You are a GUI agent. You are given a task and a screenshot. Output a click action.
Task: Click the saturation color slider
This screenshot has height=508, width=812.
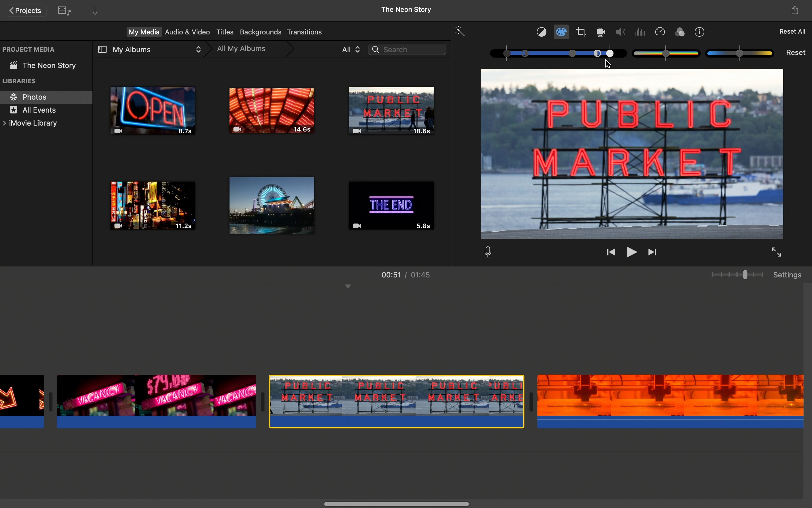[x=666, y=53]
